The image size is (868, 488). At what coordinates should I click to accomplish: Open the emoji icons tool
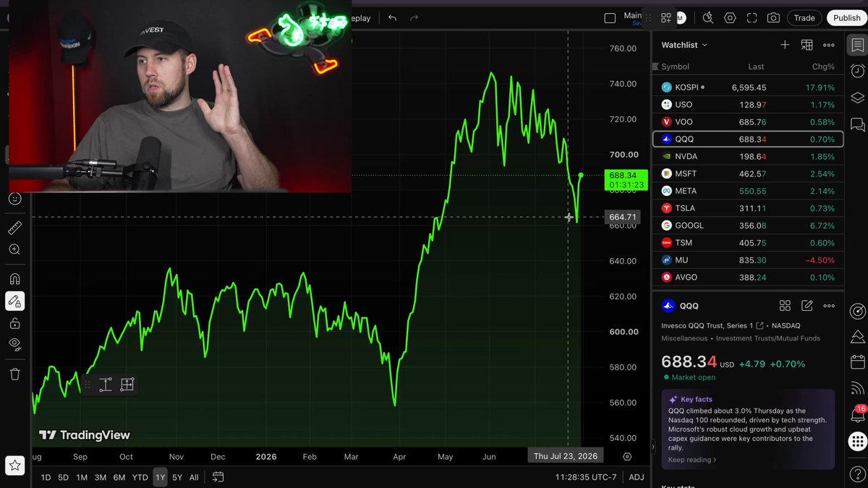tap(14, 199)
